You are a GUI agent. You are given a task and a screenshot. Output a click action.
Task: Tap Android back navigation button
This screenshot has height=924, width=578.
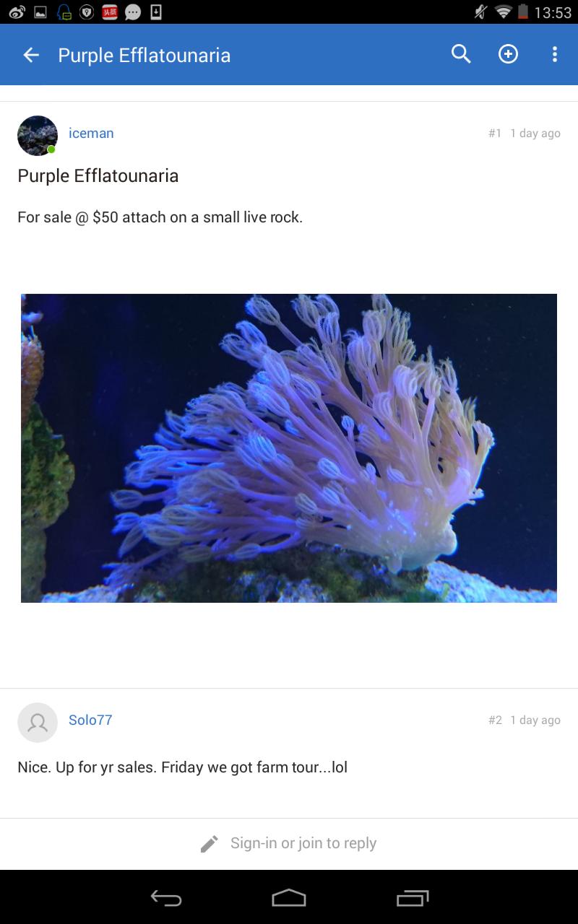(x=166, y=898)
